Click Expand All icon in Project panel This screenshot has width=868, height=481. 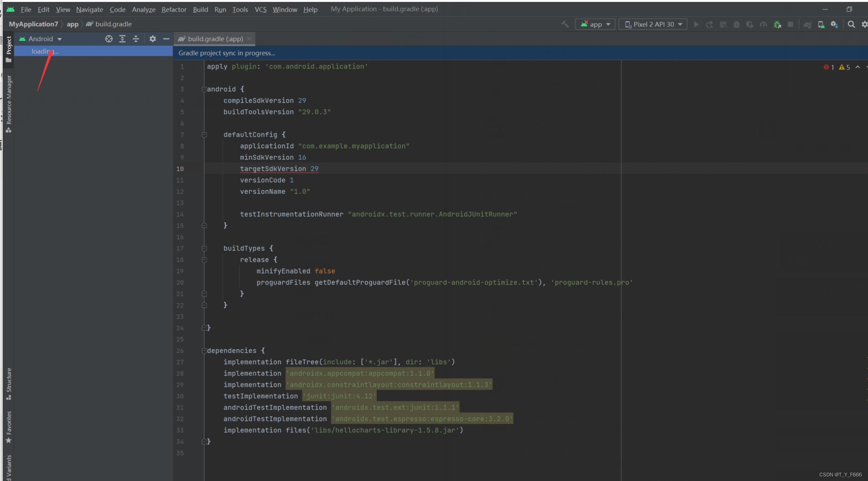[x=122, y=39]
